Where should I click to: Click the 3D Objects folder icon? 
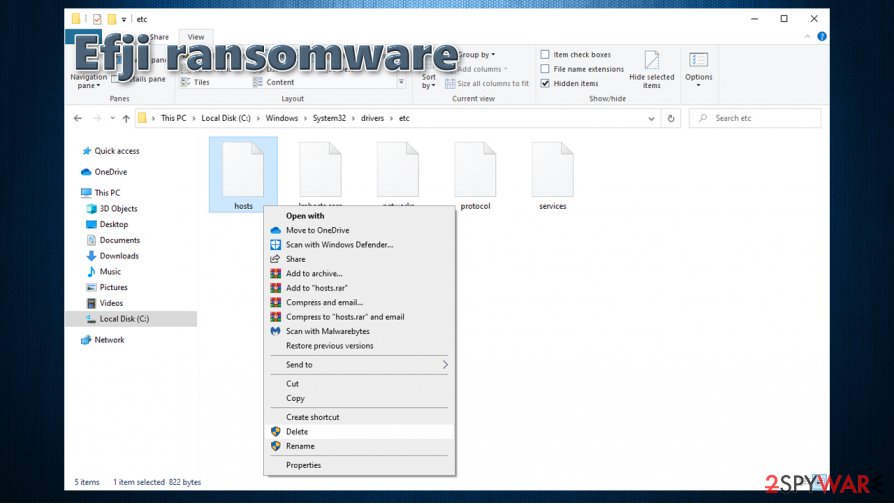(91, 209)
